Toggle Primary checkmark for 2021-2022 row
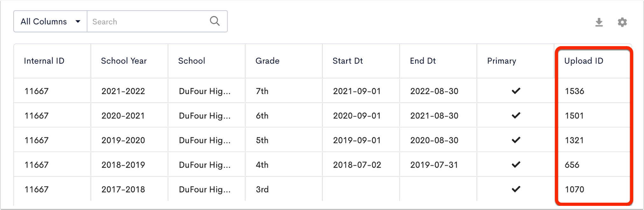This screenshot has height=210, width=644. point(516,91)
